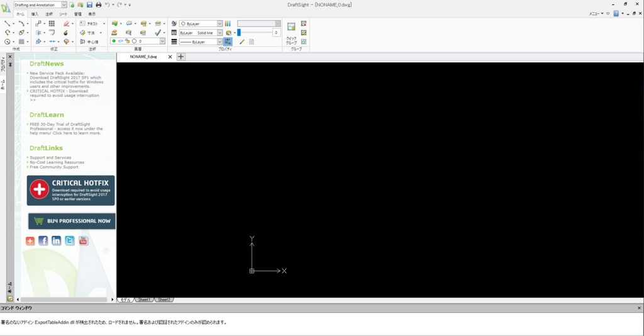This screenshot has width=644, height=336.
Task: Open the No-Cost Learning Resources link
Action: coord(57,162)
